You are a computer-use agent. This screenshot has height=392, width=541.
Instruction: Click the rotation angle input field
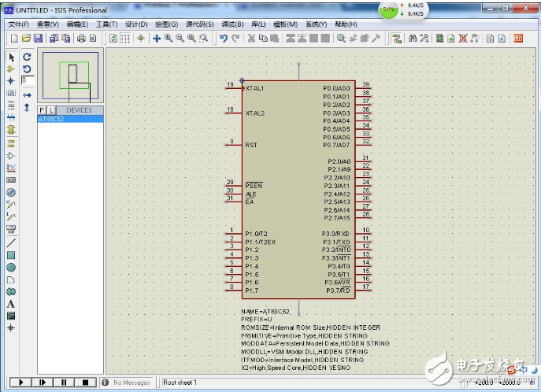click(28, 80)
